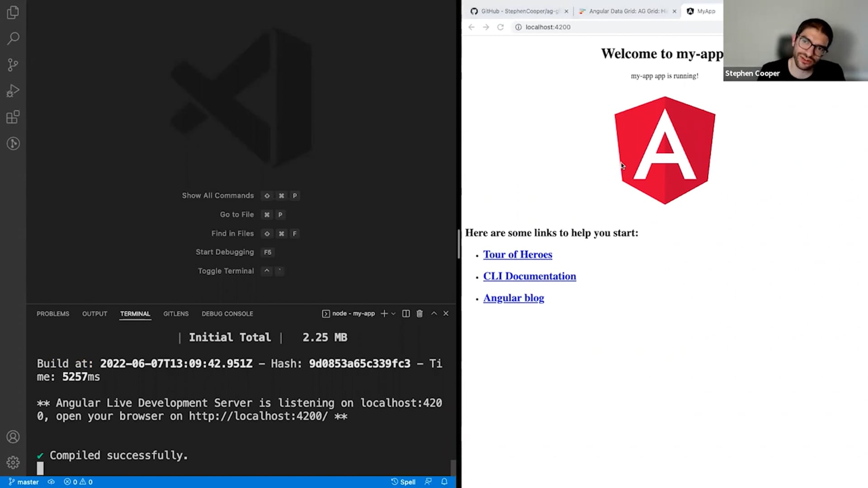The height and width of the screenshot is (488, 868).
Task: Open the Run and Debug view
Action: tap(13, 91)
